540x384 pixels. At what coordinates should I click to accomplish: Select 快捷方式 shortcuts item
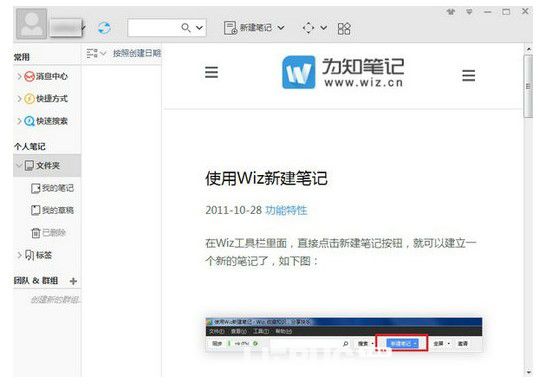pyautogui.click(x=52, y=98)
